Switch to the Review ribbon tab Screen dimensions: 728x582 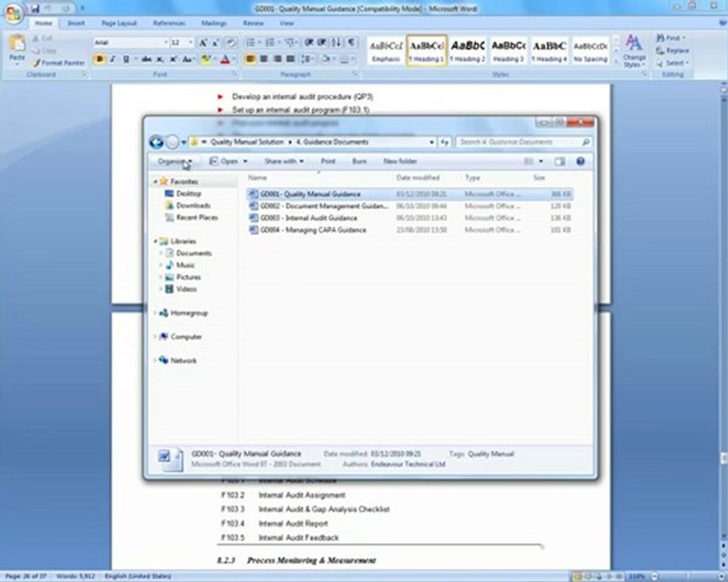[253, 23]
